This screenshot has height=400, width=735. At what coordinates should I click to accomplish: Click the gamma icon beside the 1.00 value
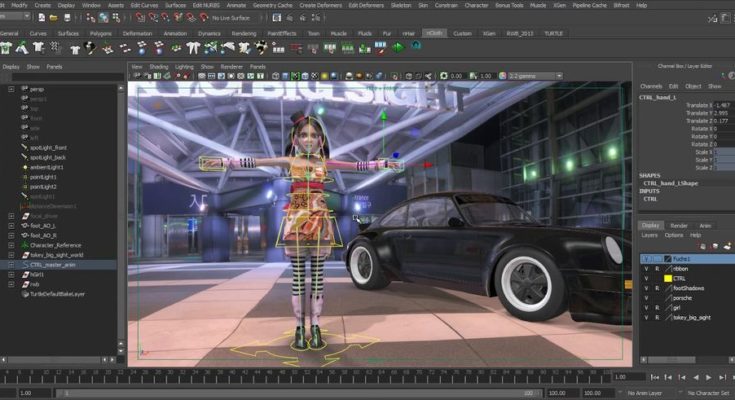[x=473, y=75]
